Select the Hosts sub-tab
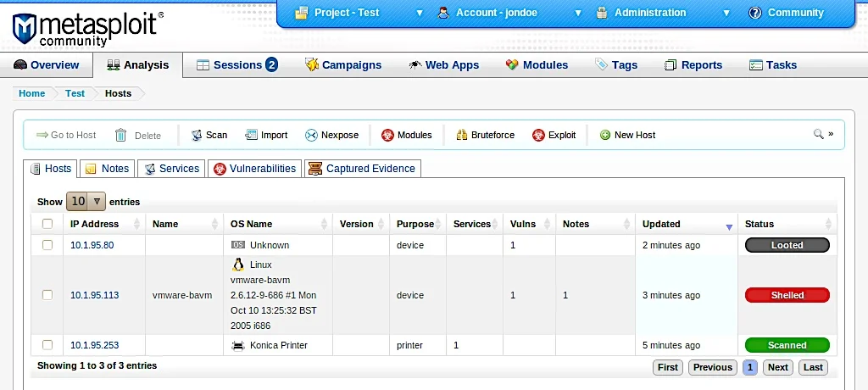Image resolution: width=868 pixels, height=390 pixels. coord(51,169)
